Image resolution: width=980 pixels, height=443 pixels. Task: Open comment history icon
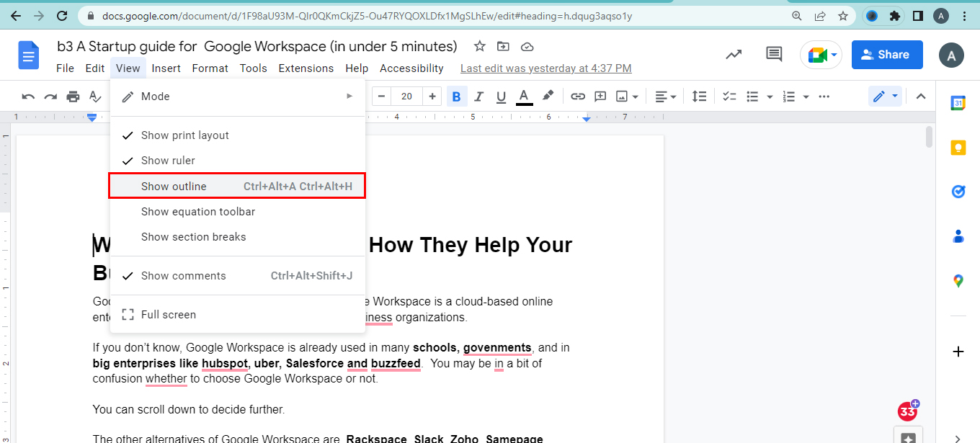point(774,54)
